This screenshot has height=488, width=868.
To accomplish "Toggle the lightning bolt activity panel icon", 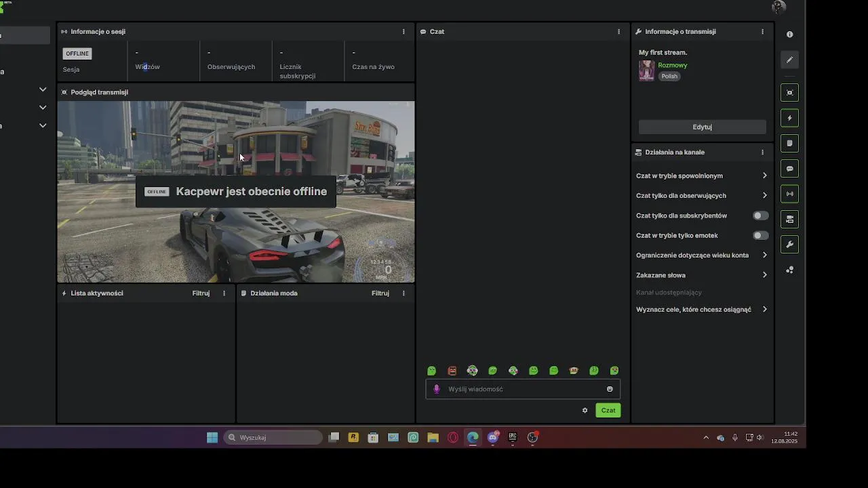I will 789,118.
